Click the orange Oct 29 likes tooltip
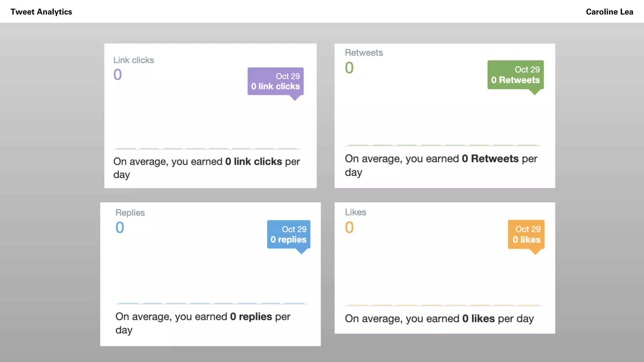This screenshot has width=644, height=362. point(526,234)
